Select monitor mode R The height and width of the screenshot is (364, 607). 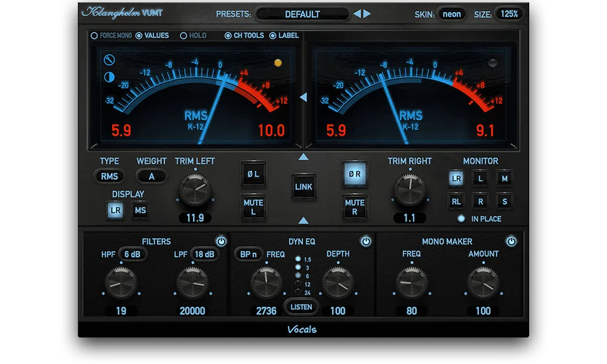[481, 201]
